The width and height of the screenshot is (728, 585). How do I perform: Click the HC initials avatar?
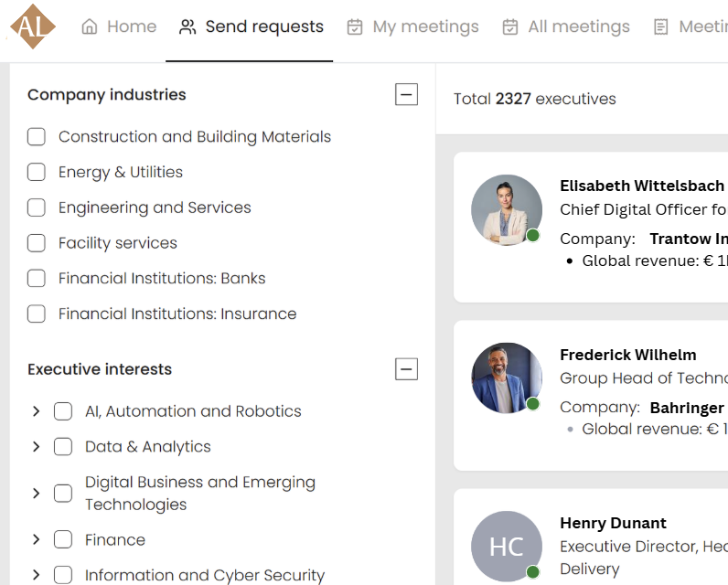506,547
